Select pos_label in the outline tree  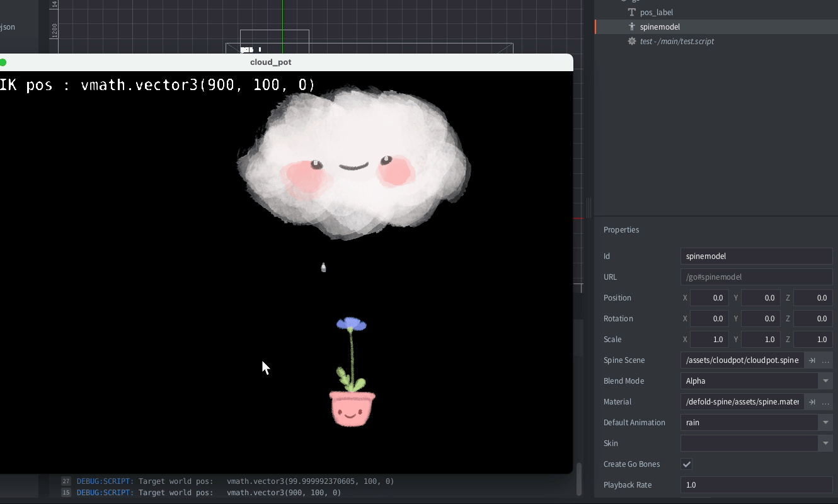pos(657,13)
